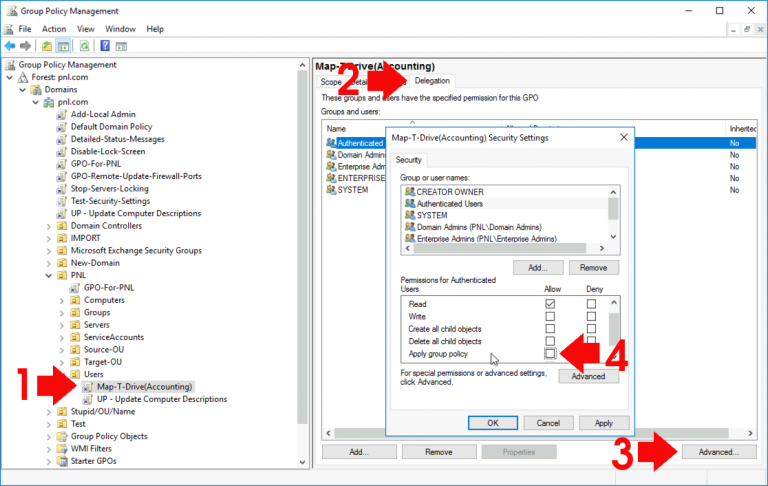
Task: Click the SYSTEM user icon in Security list
Action: point(410,215)
